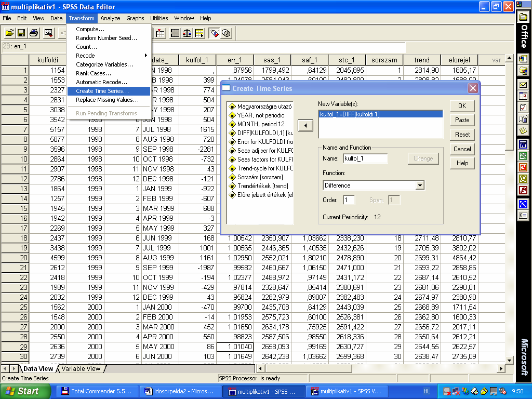This screenshot has width=532, height=399.
Task: Select MONTH, period 12 in the variable list
Action: point(260,124)
